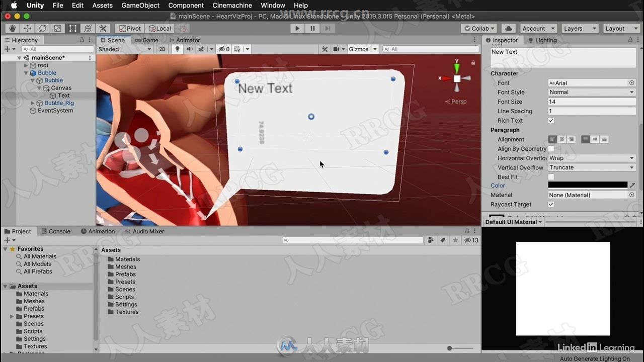Toggle 2D scene view mode
The height and width of the screenshot is (362, 644).
(162, 49)
